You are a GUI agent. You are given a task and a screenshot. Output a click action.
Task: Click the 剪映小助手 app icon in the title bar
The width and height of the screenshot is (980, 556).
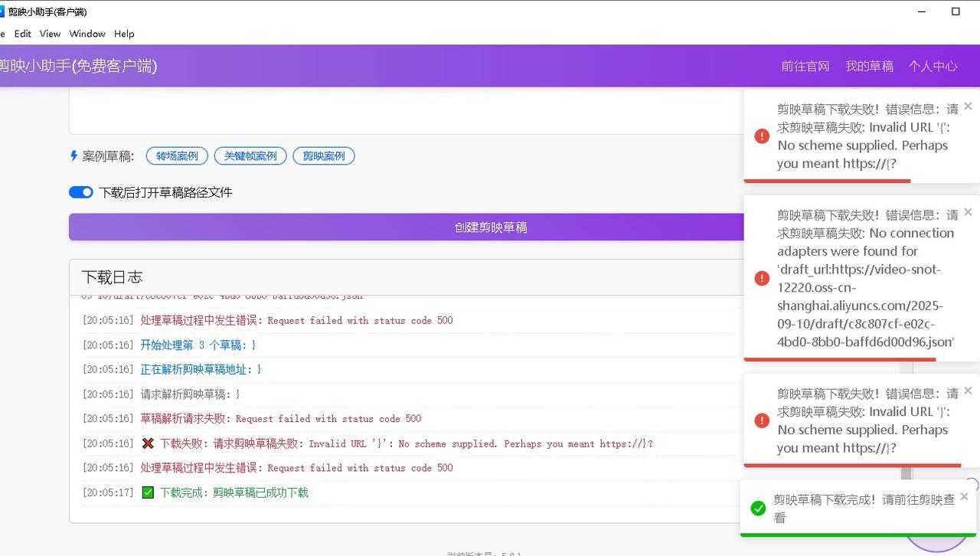click(x=8, y=11)
